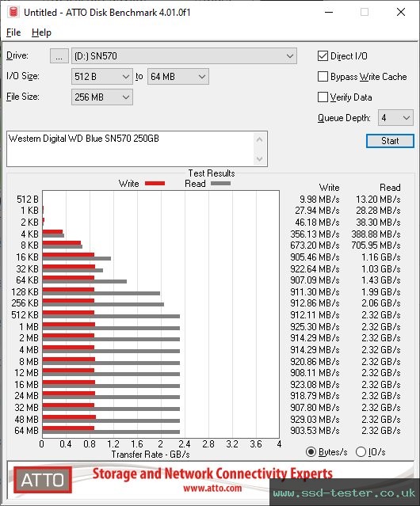Image resolution: width=420 pixels, height=506 pixels.
Task: Minimize the ATTO Disk Benchmark window
Action: click(x=329, y=12)
